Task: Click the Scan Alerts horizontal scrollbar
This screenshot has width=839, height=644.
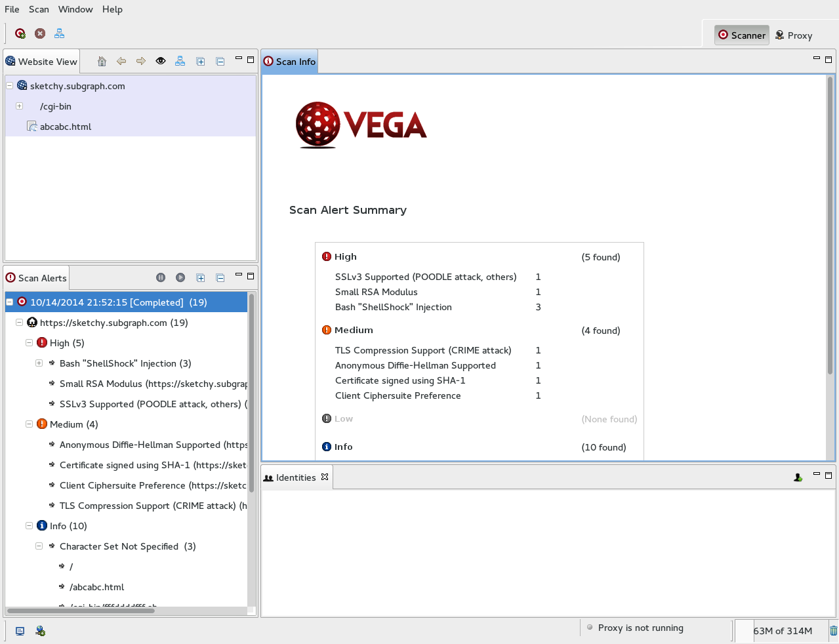Action: (81, 611)
